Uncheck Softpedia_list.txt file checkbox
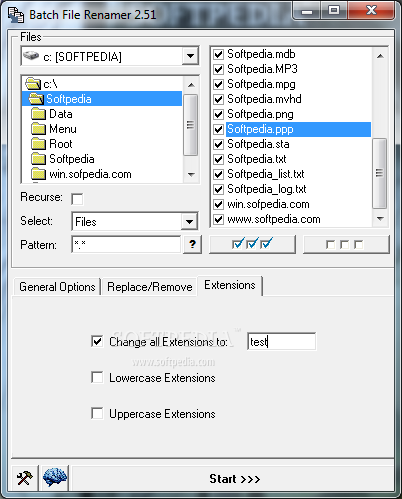The width and height of the screenshot is (402, 499). 218,174
